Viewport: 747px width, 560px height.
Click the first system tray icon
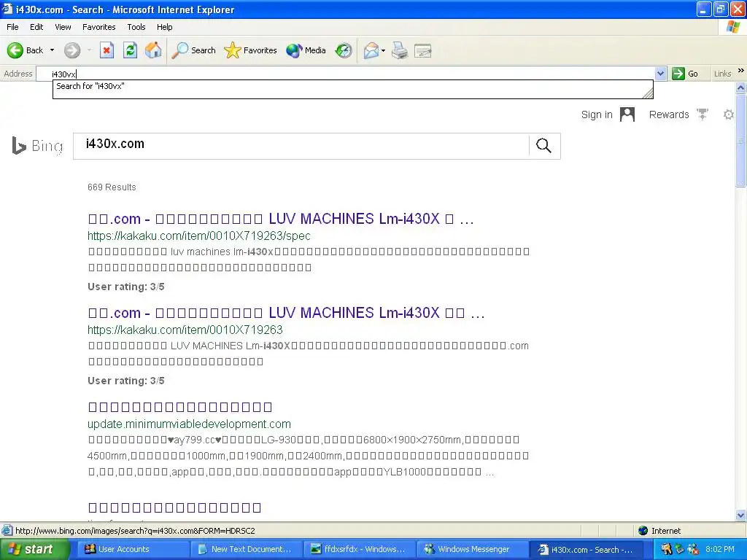pos(667,549)
